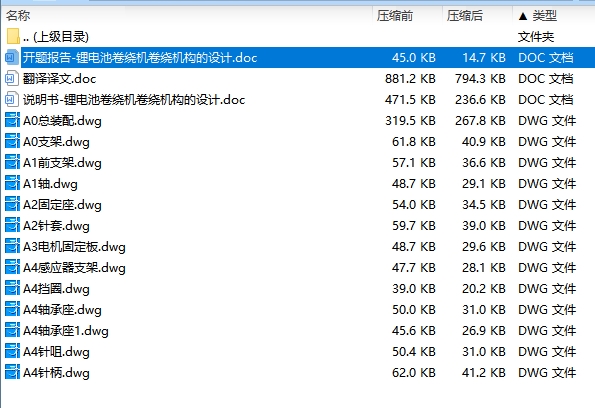Click the 50.4 KB size value
This screenshot has height=408, width=595.
coord(414,351)
